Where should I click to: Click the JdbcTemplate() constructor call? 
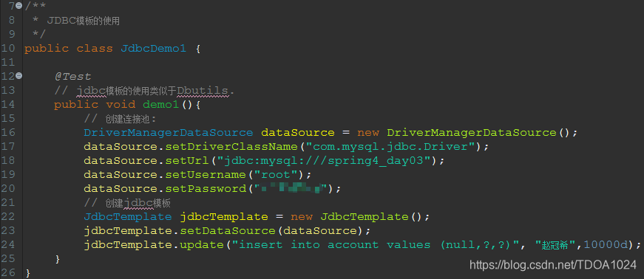coord(371,217)
